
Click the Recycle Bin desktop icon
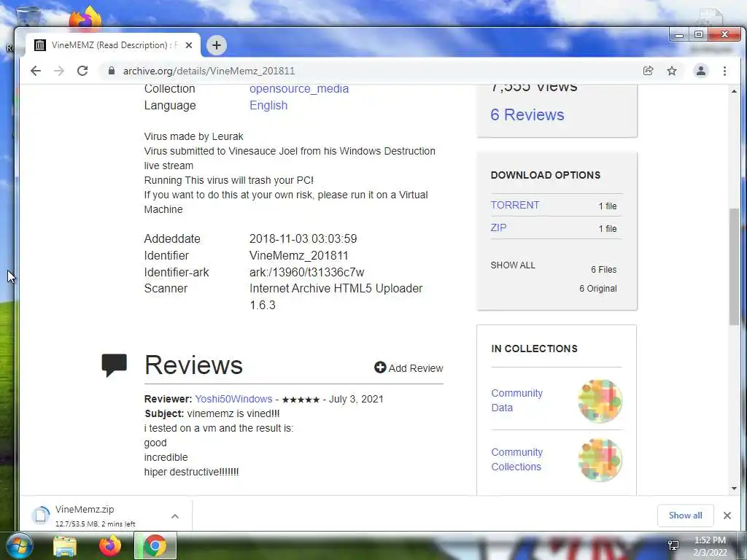28,16
